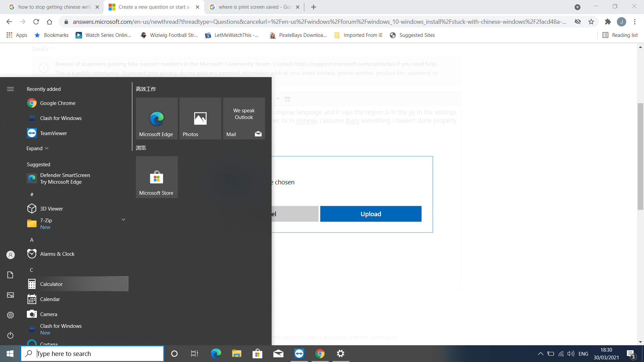Launch TeamViewer from Start menu list
Viewport: 644px width, 362px height.
click(x=77, y=133)
